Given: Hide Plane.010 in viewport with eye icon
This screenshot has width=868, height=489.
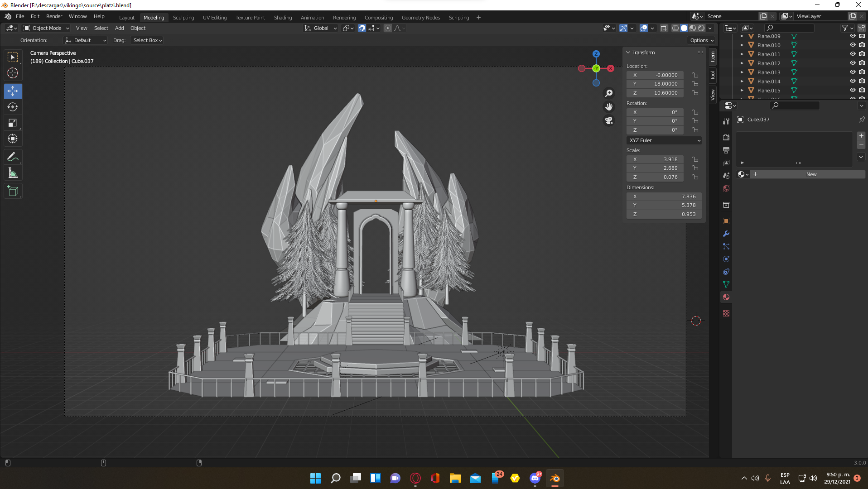Looking at the screenshot, I should (x=852, y=45).
